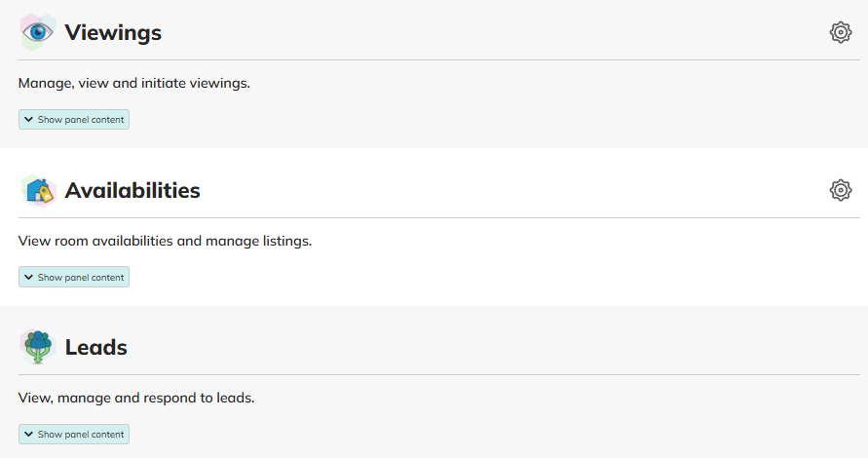Open settings gear for Availabilities panel

(840, 190)
